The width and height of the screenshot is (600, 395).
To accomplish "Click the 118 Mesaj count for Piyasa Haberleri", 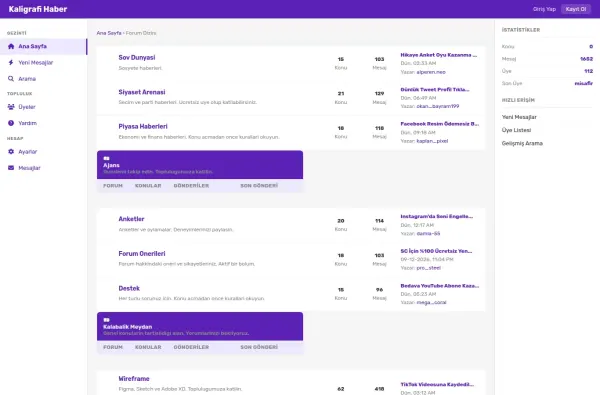I will [x=379, y=128].
